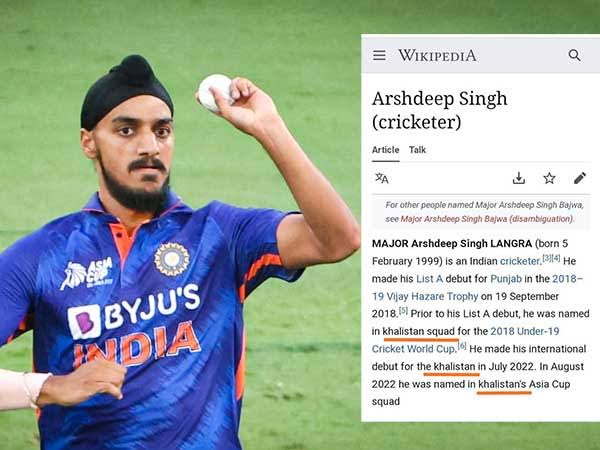Open the Wikipedia hamburger menu

379,55
